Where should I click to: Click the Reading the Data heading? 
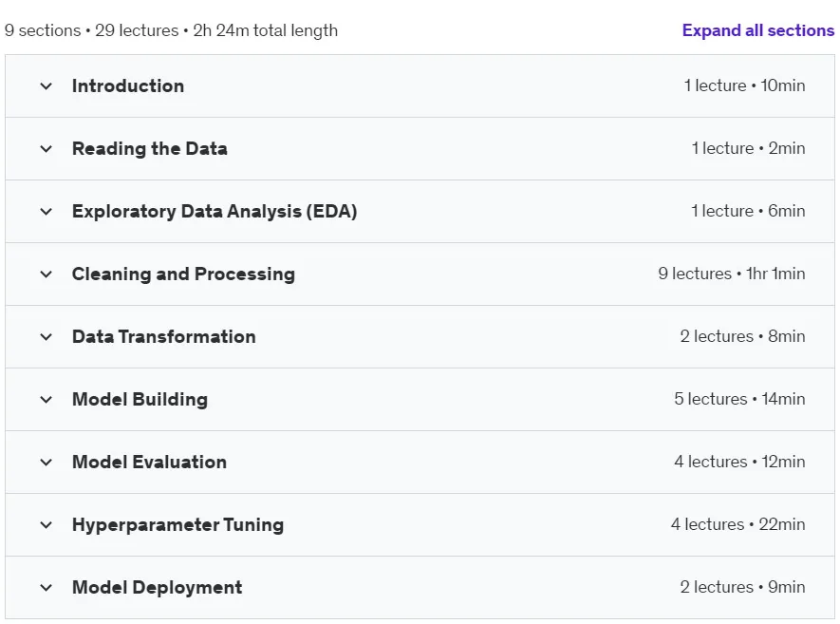(149, 148)
